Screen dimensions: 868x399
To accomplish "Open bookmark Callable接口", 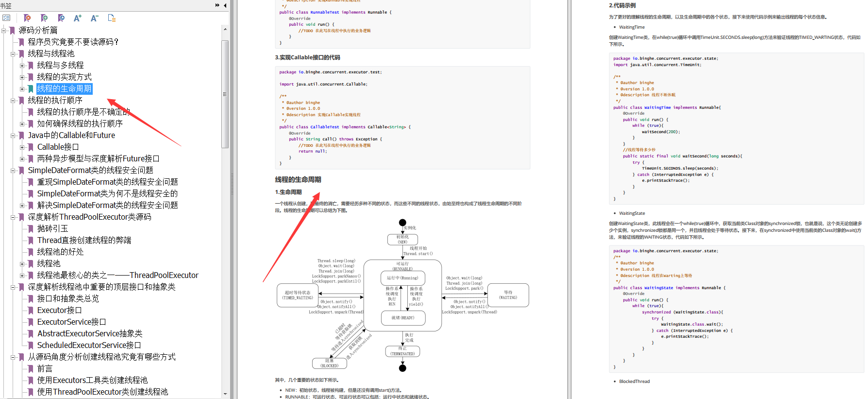I will point(58,147).
